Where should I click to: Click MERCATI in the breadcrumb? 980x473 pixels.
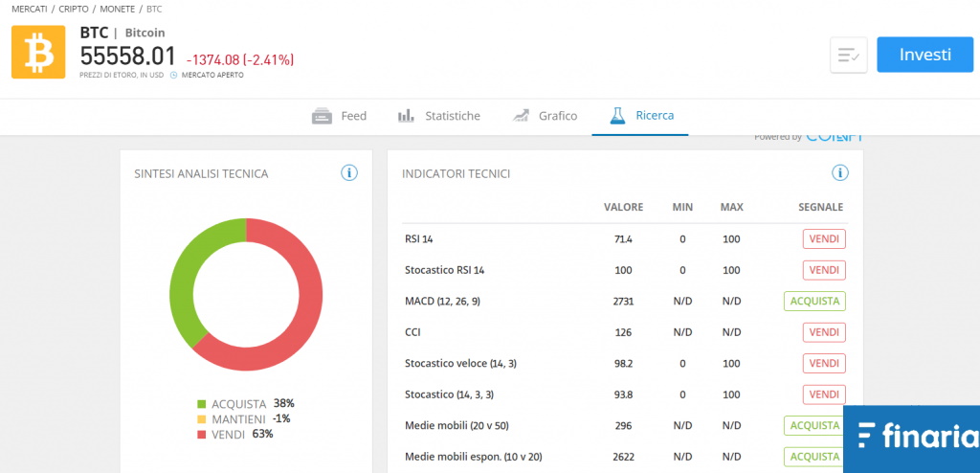pyautogui.click(x=31, y=9)
